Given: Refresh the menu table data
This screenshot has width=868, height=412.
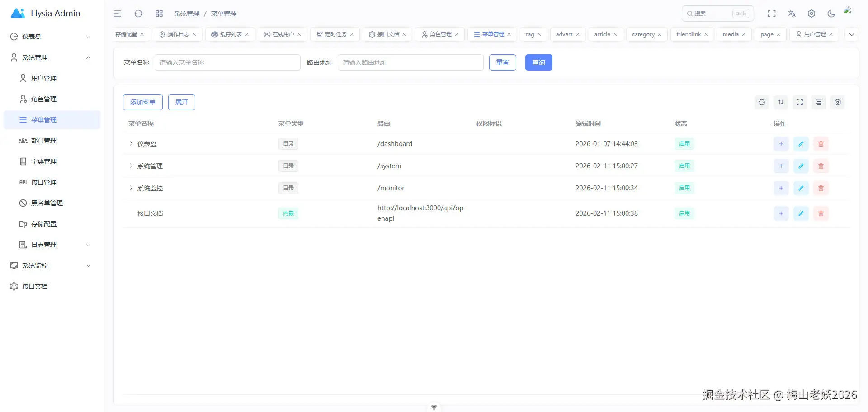Looking at the screenshot, I should (762, 102).
